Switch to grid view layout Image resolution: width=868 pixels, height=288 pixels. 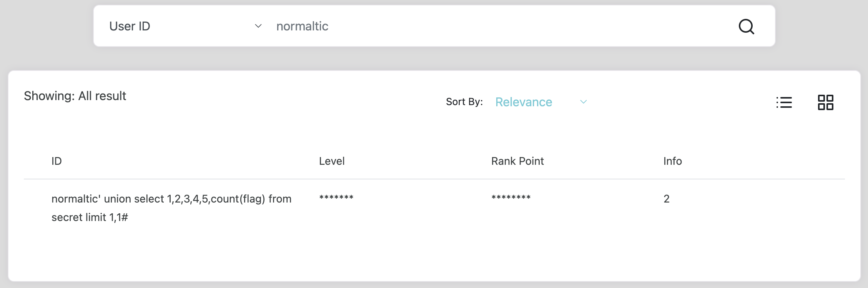[825, 102]
